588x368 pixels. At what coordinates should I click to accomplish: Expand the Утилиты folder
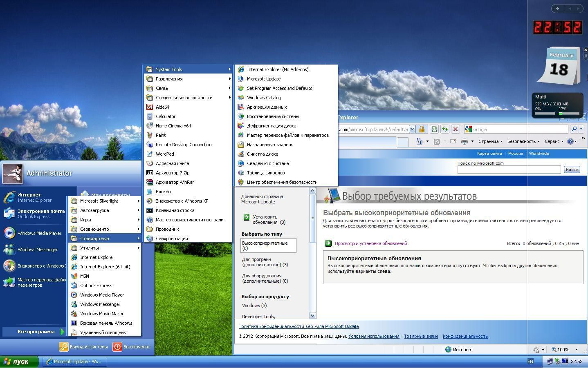click(x=105, y=248)
